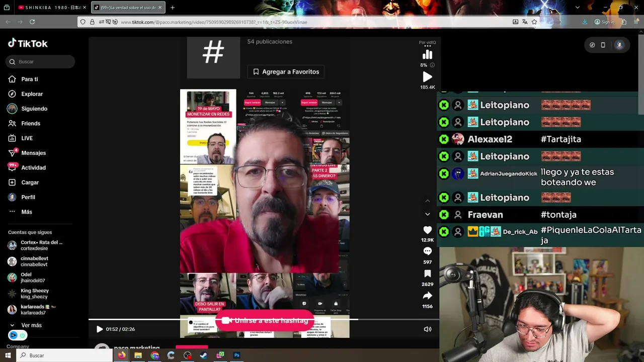644x362 pixels.
Task: Click the vidIQ info icon beside 8%
Action: pyautogui.click(x=432, y=65)
